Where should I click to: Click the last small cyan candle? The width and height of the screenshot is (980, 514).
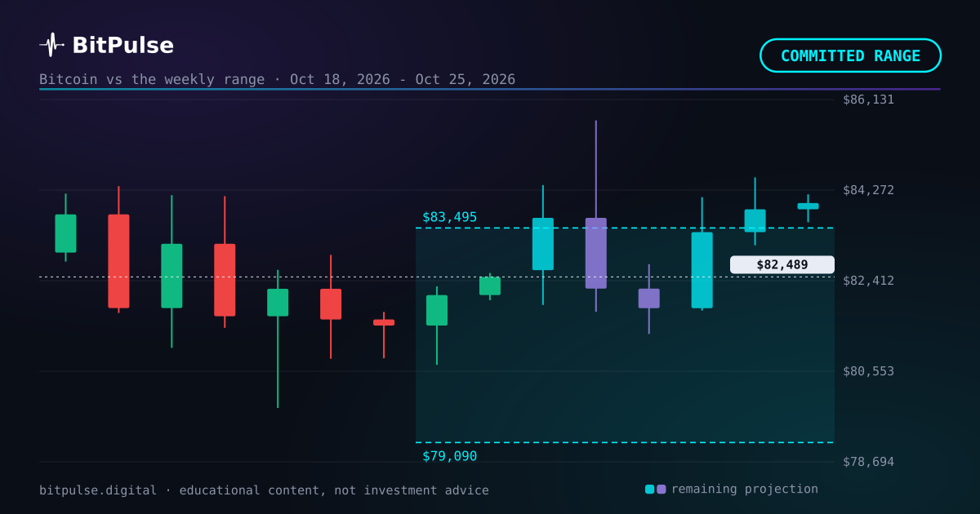[808, 206]
